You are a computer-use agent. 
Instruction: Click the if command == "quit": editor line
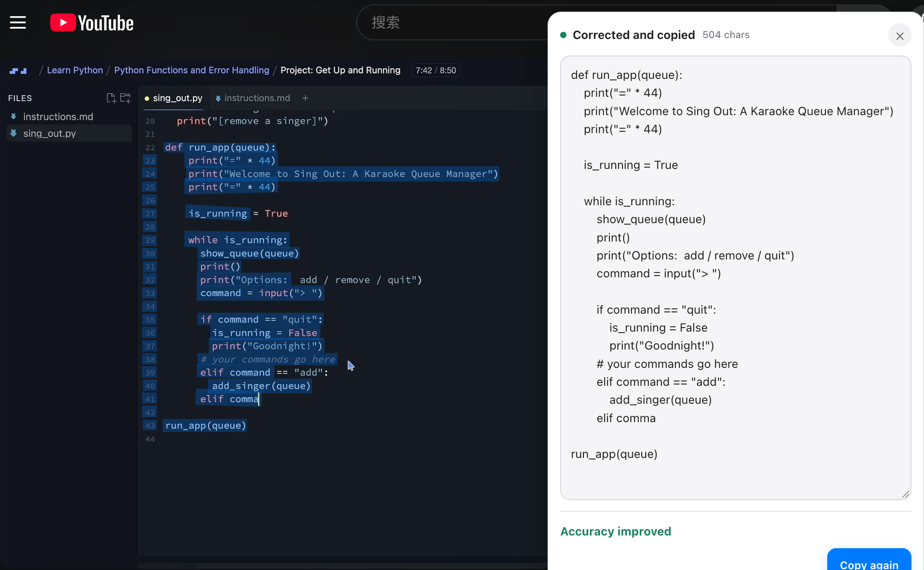(x=261, y=320)
